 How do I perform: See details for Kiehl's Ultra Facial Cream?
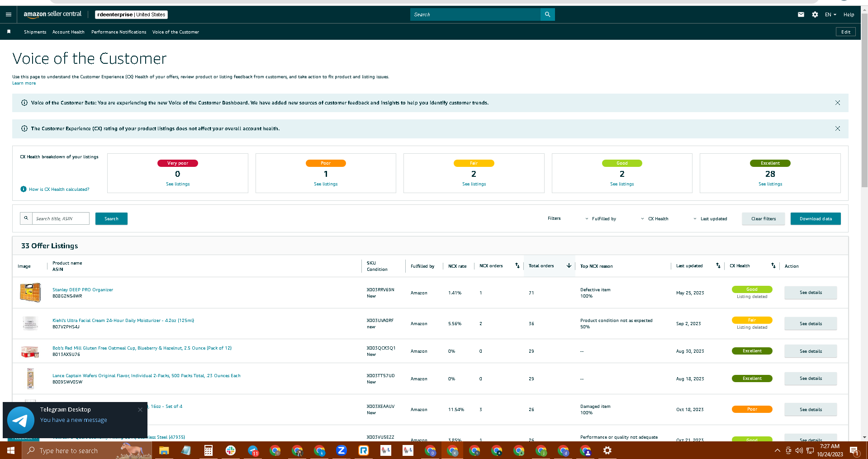[811, 324]
